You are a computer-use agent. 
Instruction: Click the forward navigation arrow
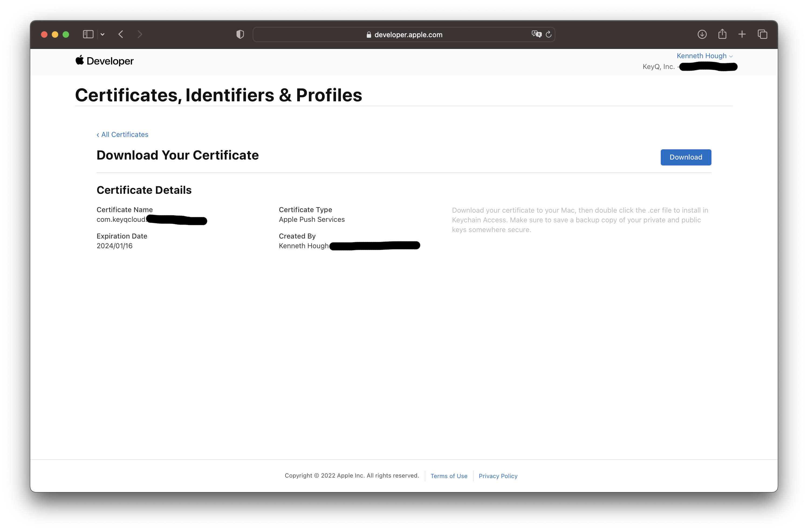point(139,34)
